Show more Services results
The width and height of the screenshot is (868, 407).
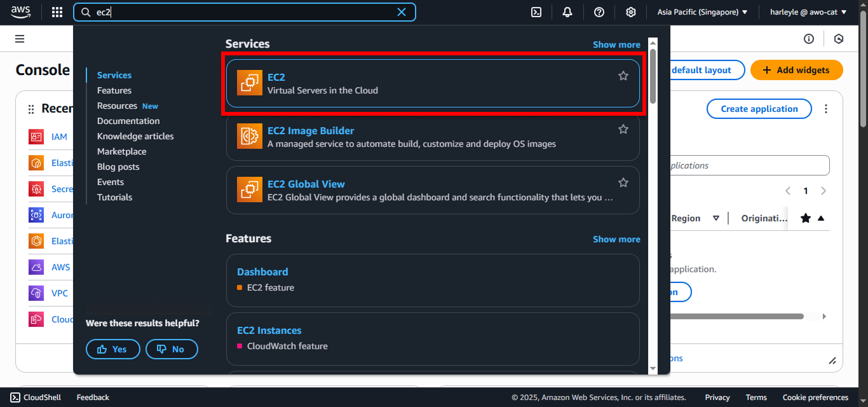pos(616,45)
